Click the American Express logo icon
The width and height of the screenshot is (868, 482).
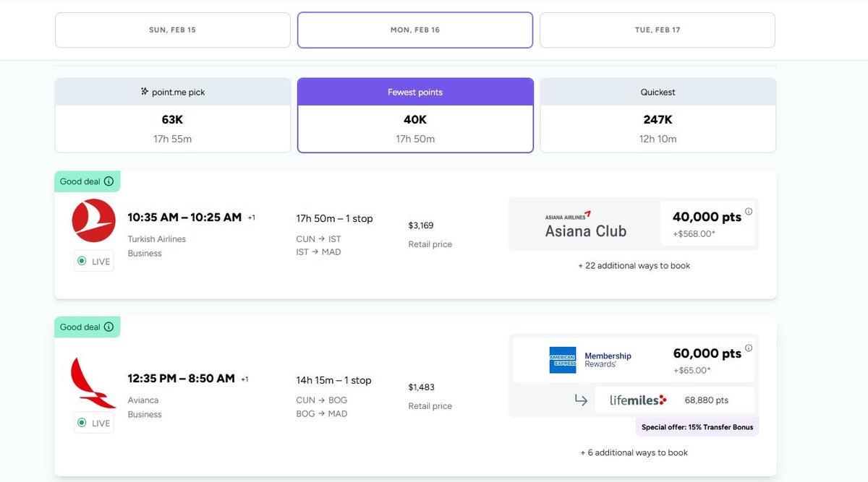pos(563,360)
